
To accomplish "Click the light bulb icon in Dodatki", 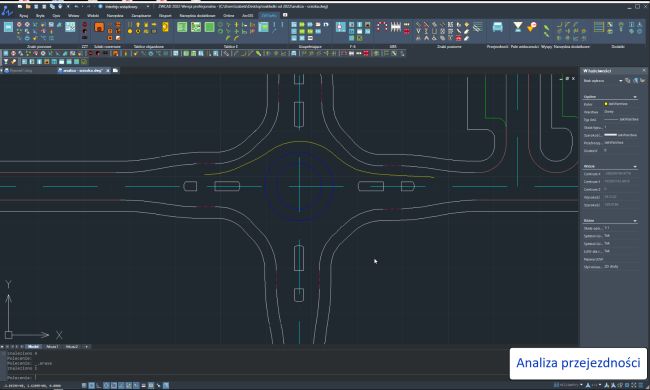I will click(x=621, y=27).
